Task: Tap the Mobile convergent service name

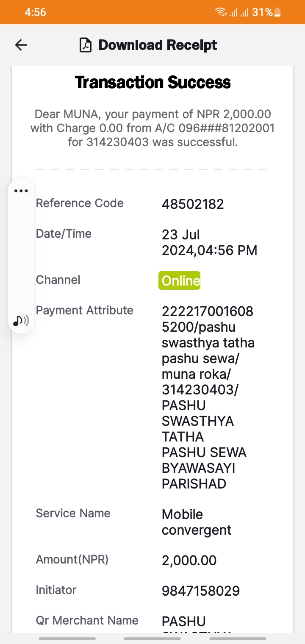Action: tap(197, 522)
